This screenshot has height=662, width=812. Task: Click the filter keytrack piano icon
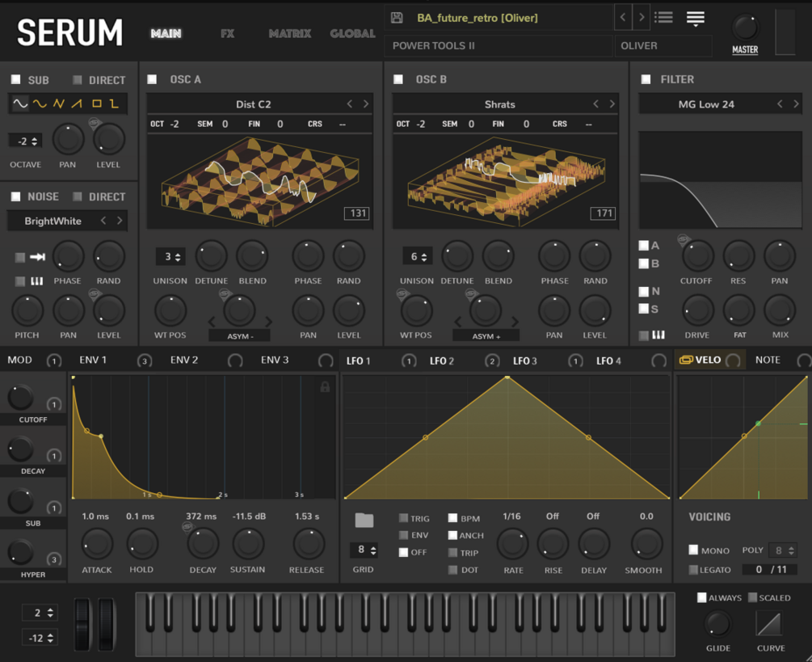point(658,335)
